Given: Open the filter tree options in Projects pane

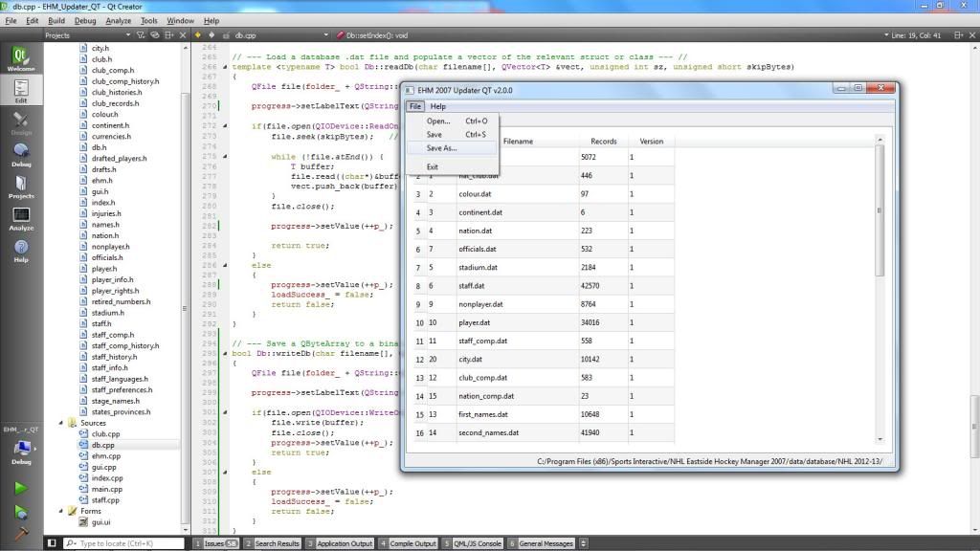Looking at the screenshot, I should pyautogui.click(x=141, y=35).
